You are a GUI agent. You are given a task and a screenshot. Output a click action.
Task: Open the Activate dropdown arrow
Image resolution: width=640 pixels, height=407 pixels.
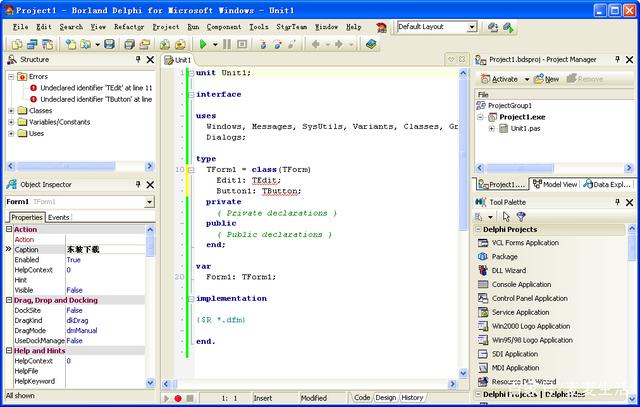[527, 79]
